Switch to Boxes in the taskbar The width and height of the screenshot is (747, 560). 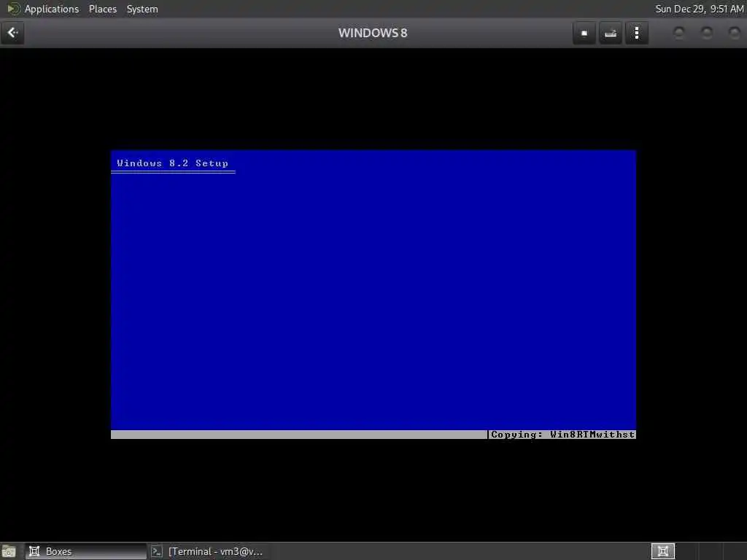[x=86, y=551]
